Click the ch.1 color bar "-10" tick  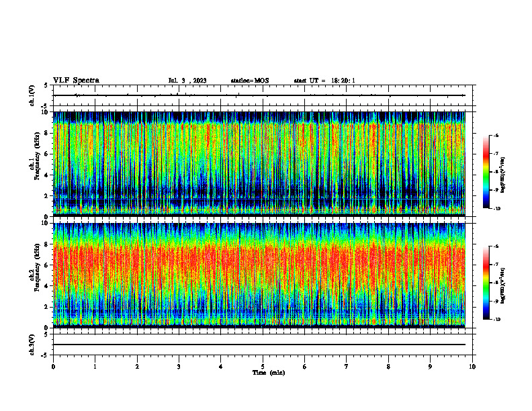point(497,209)
